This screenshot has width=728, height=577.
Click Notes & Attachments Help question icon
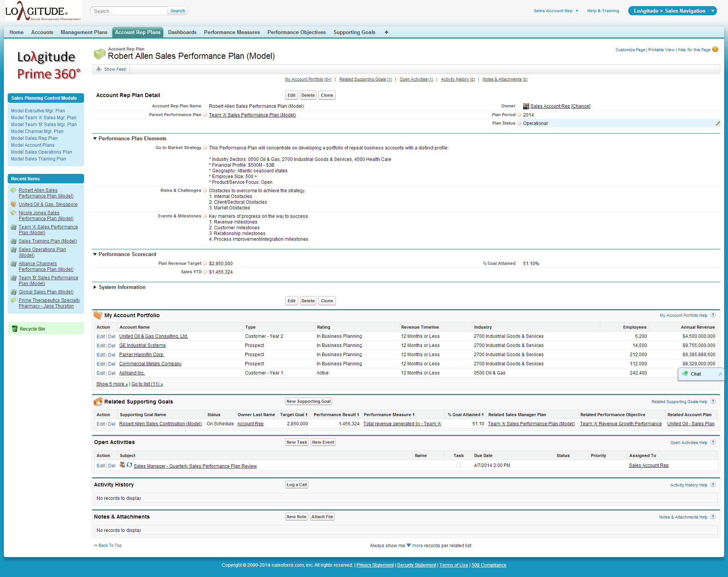coord(713,517)
